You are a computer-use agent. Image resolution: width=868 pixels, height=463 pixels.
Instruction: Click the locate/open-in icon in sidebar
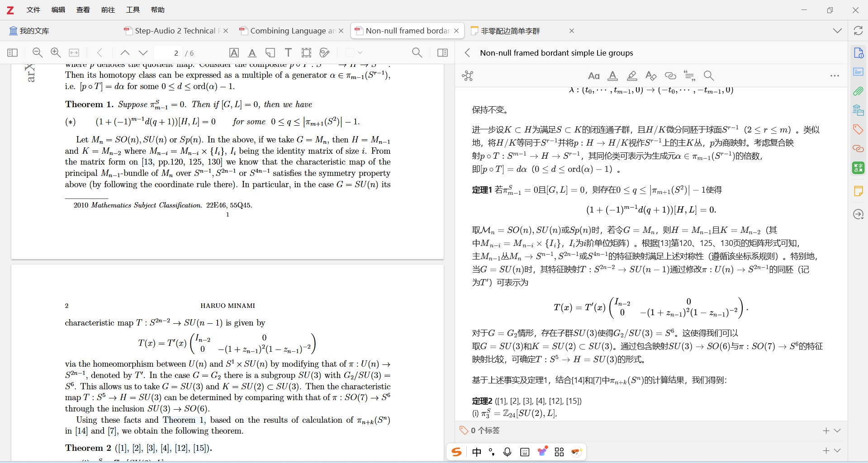858,214
